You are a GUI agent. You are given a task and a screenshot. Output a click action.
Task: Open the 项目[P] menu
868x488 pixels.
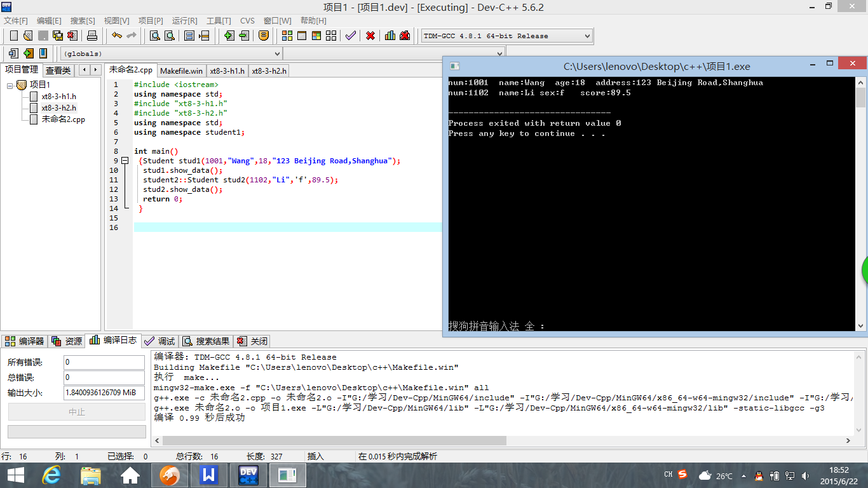[x=151, y=21]
